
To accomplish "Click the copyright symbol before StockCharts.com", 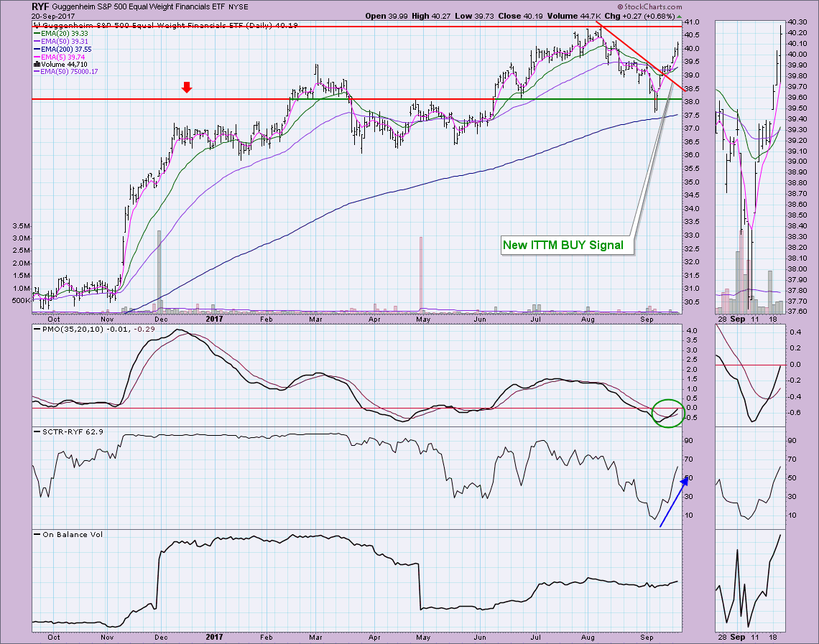I will click(620, 6).
